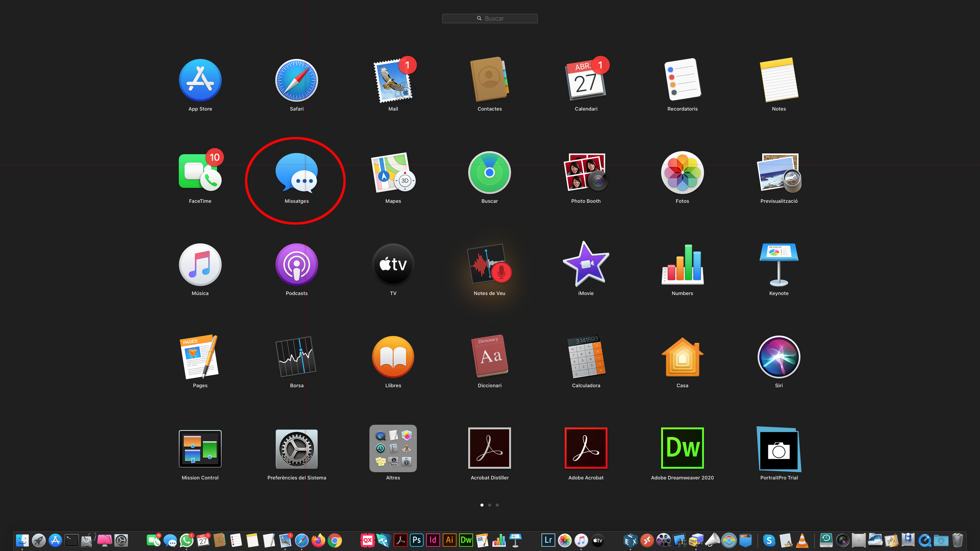Go to second Launchpad page dot
The height and width of the screenshot is (551, 980).
click(x=489, y=505)
